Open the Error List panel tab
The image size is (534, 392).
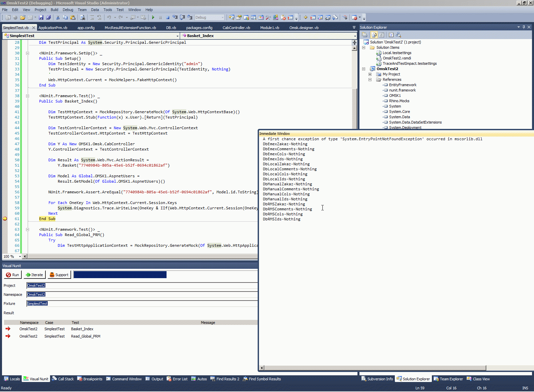point(177,379)
